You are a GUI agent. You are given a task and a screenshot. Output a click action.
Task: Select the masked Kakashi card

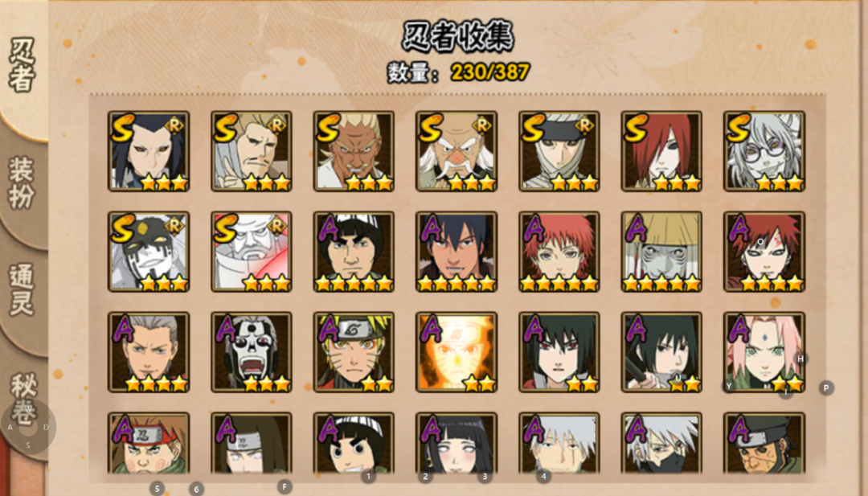pyautogui.click(x=661, y=443)
